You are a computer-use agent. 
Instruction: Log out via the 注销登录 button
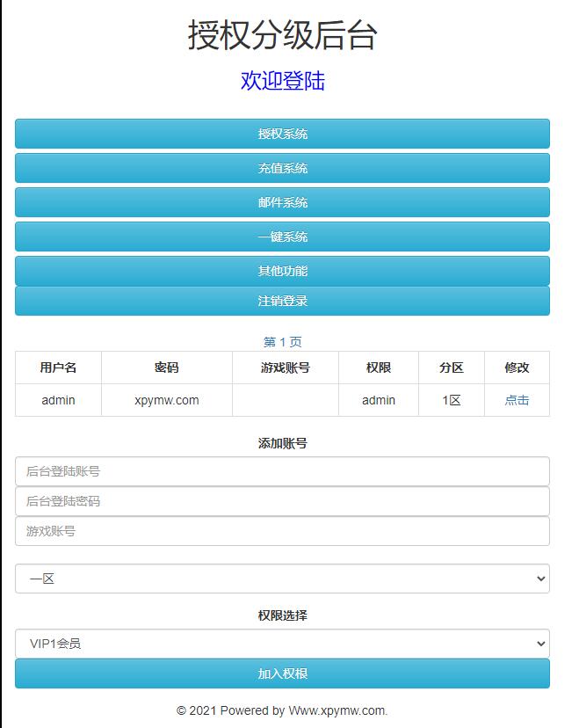282,301
